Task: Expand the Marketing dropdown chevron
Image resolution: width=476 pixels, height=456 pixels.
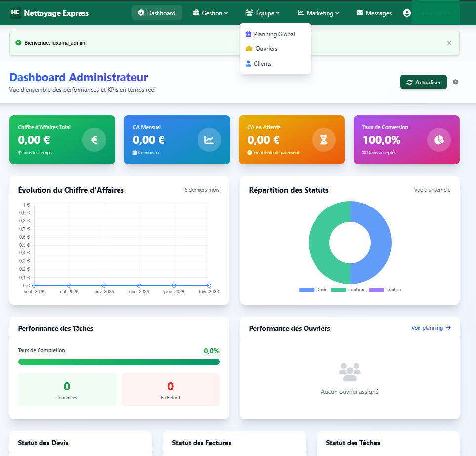Action: click(337, 13)
